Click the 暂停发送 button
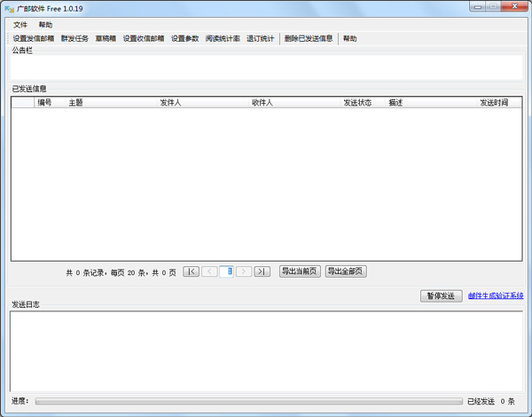The height and width of the screenshot is (417, 532). pos(441,295)
